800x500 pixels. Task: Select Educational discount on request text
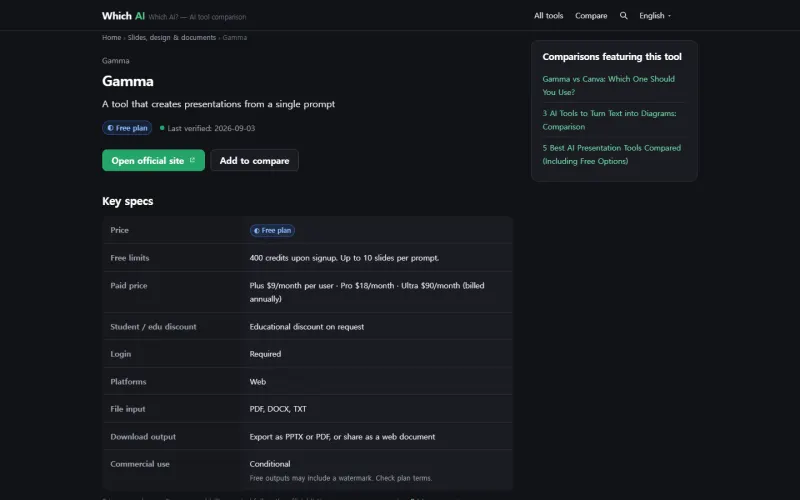click(307, 327)
